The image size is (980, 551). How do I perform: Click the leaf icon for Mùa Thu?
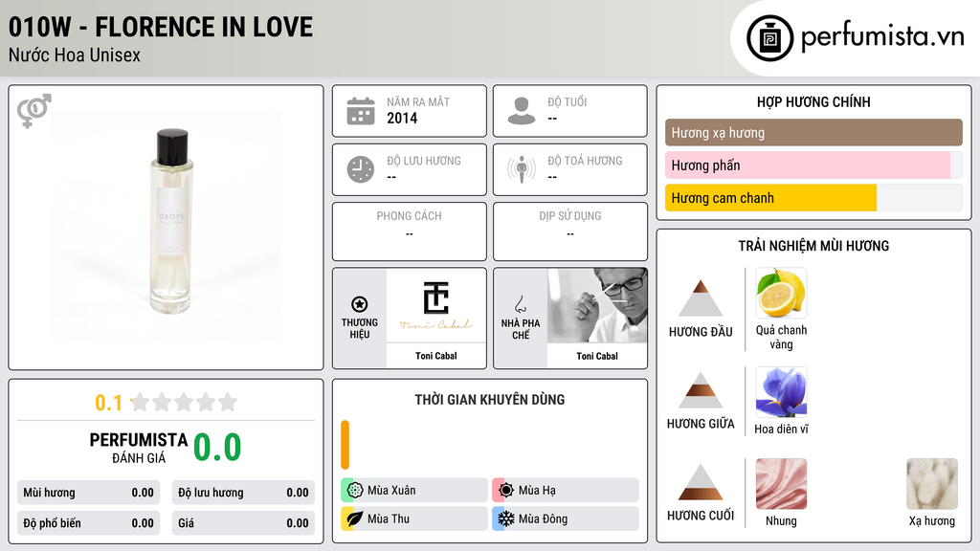point(354,518)
